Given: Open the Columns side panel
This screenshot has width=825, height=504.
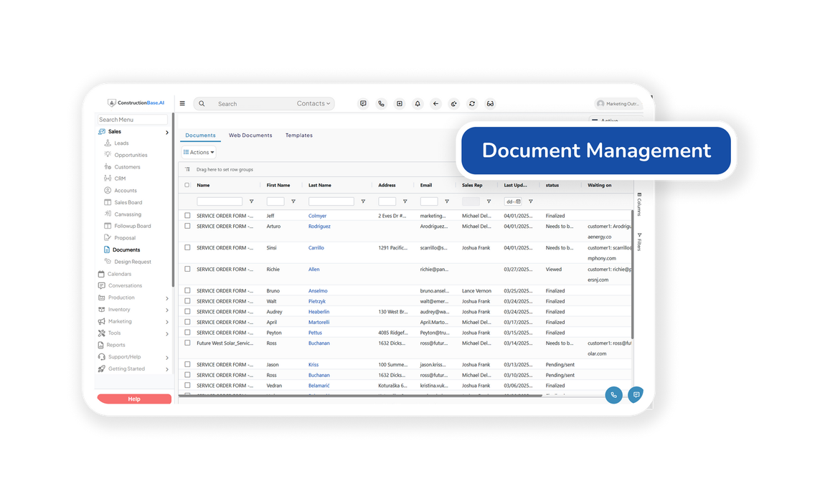Looking at the screenshot, I should pos(639,204).
